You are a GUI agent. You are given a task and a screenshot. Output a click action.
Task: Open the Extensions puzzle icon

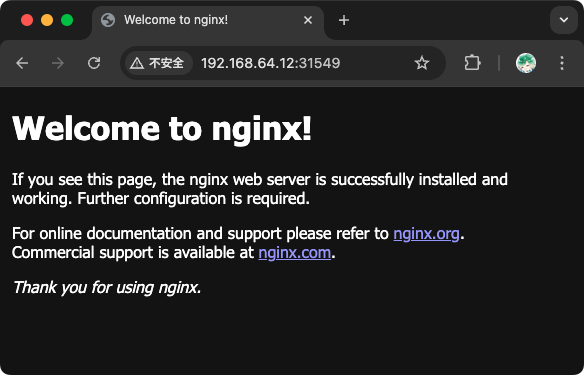tap(472, 63)
